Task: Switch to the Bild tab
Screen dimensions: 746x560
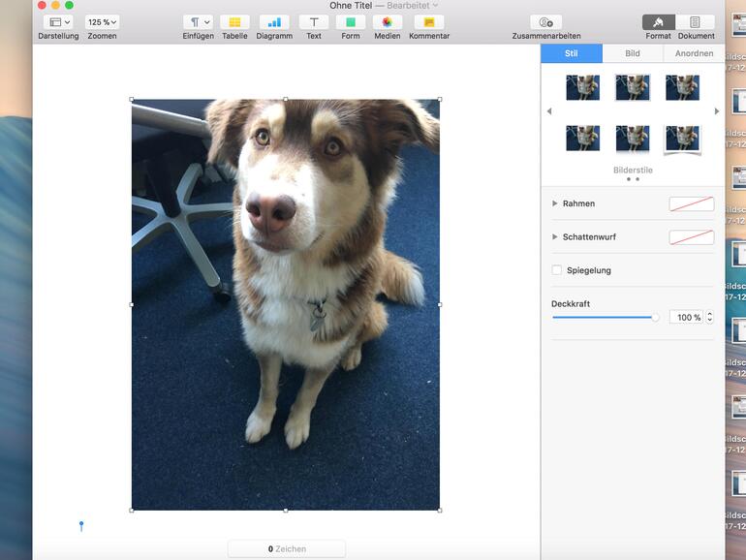Action: [x=633, y=53]
